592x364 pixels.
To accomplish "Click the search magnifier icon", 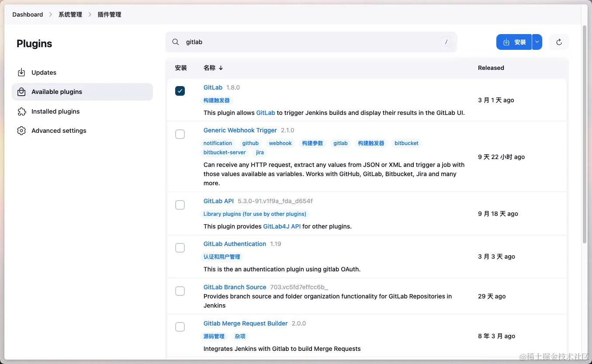I will coord(176,42).
